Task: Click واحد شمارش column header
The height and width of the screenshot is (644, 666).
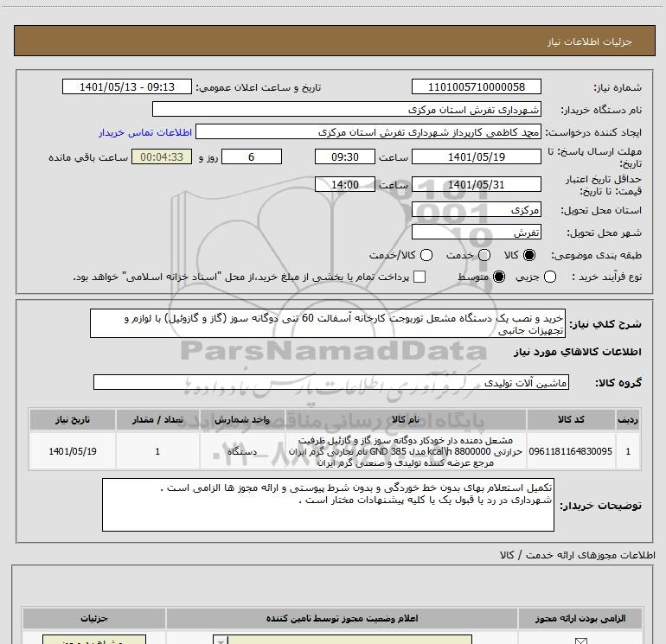Action: click(242, 419)
